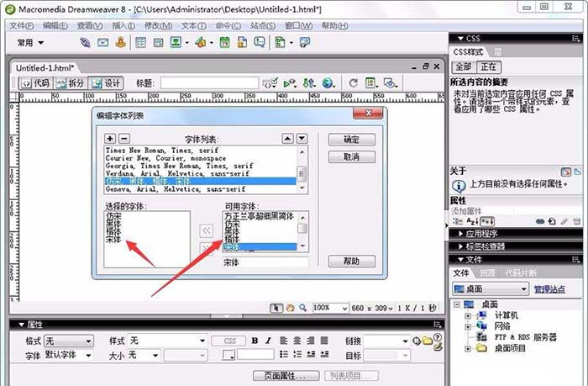Choose the Select arrow tool in status bar

click(276, 308)
